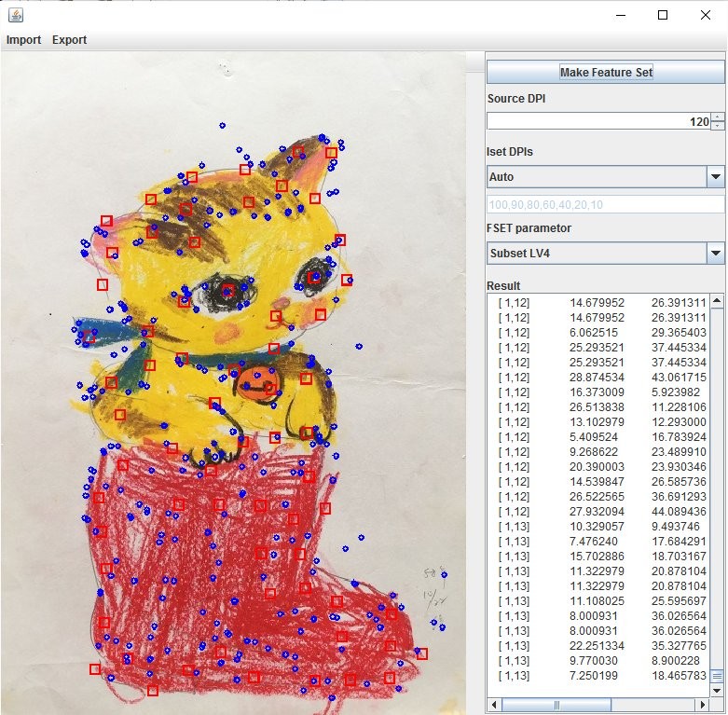This screenshot has width=728, height=715.
Task: Click the Source DPI value field
Action: 599,121
